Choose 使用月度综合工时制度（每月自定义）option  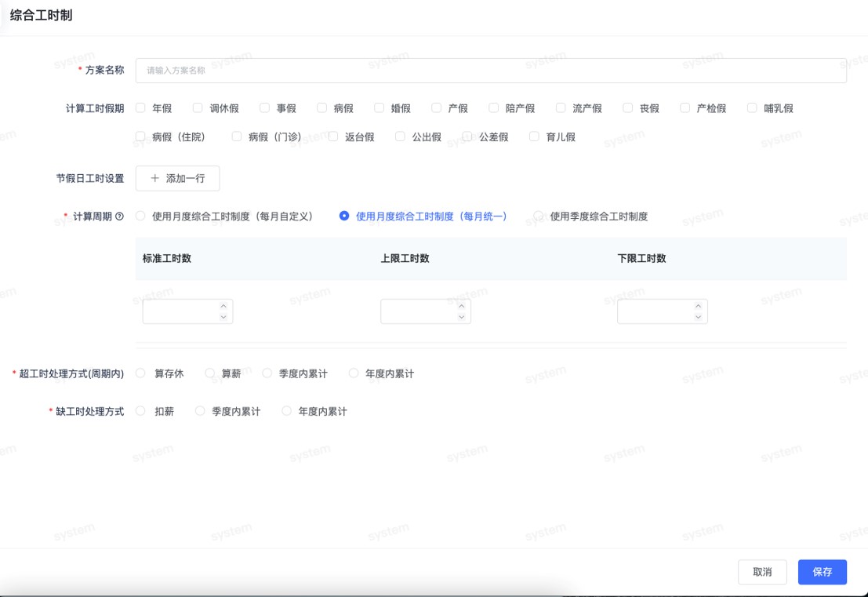141,216
